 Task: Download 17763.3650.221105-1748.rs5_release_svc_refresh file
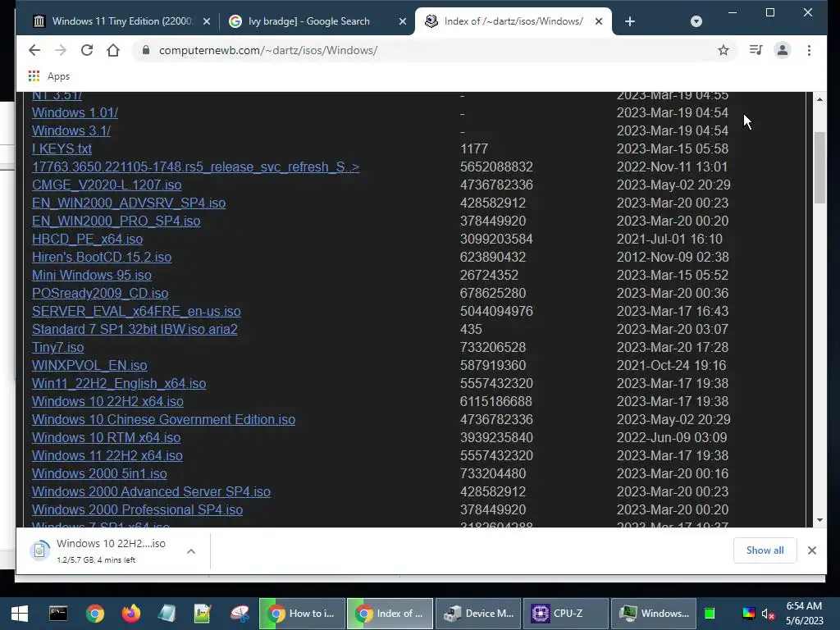[x=195, y=167]
